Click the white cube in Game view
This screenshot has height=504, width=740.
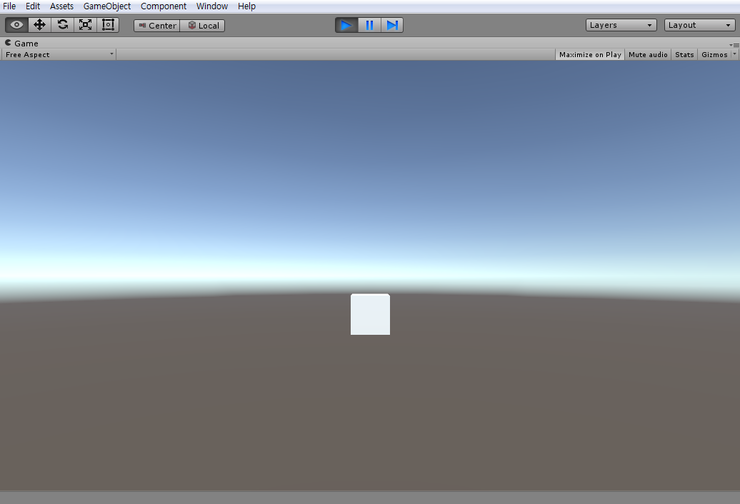pyautogui.click(x=370, y=314)
